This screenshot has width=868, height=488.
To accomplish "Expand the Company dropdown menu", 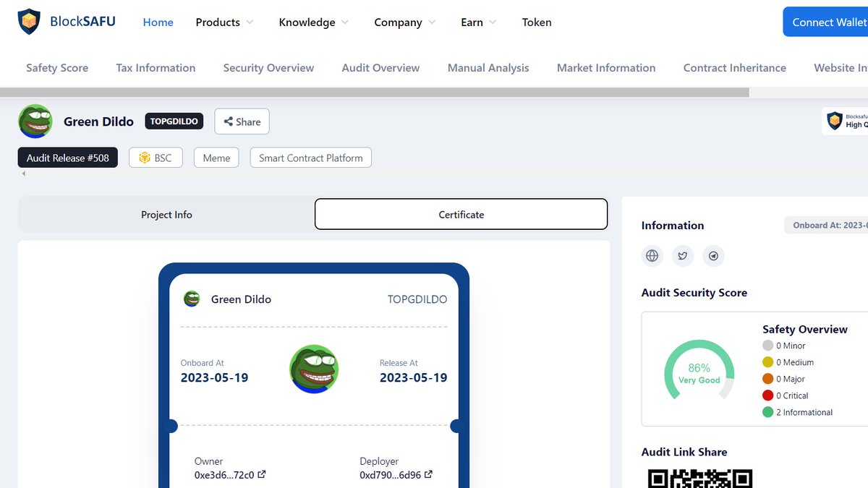I will point(405,22).
